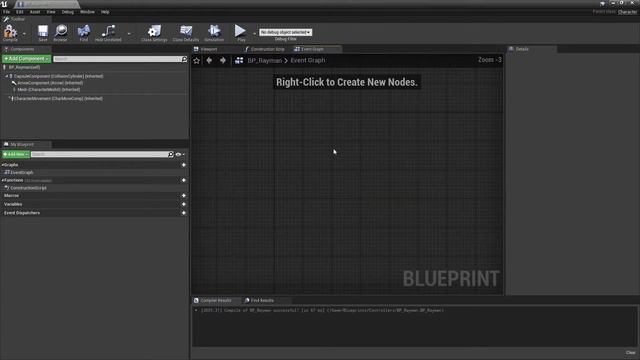Click the graph breadcrumb blueprint icon

(239, 60)
